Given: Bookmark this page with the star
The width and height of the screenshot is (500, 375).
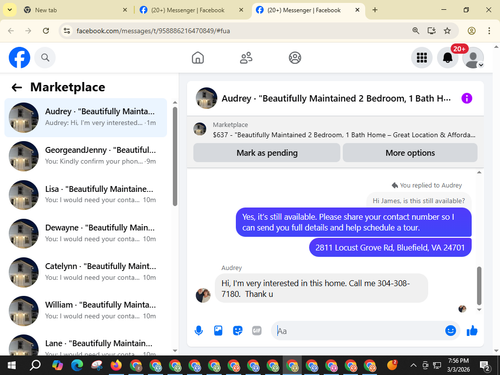Looking at the screenshot, I should pyautogui.click(x=447, y=31).
